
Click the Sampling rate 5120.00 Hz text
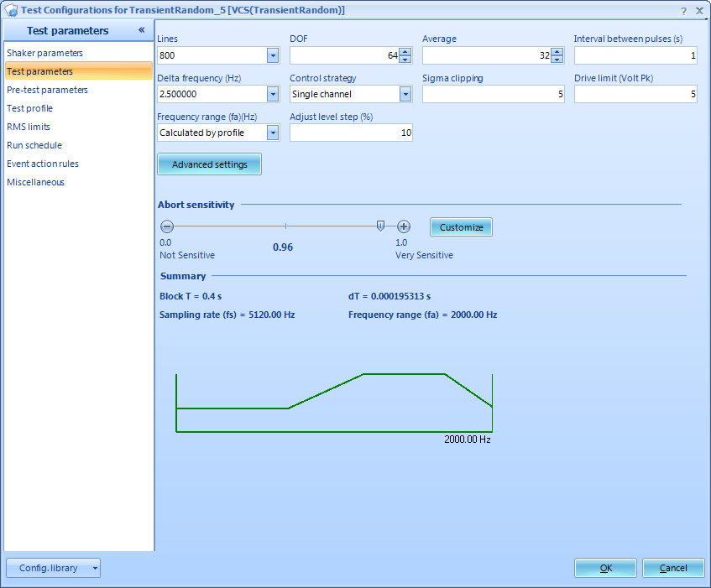227,315
